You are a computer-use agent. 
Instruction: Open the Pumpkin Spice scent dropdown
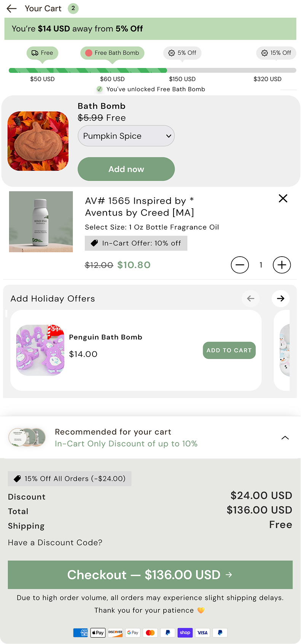[126, 136]
